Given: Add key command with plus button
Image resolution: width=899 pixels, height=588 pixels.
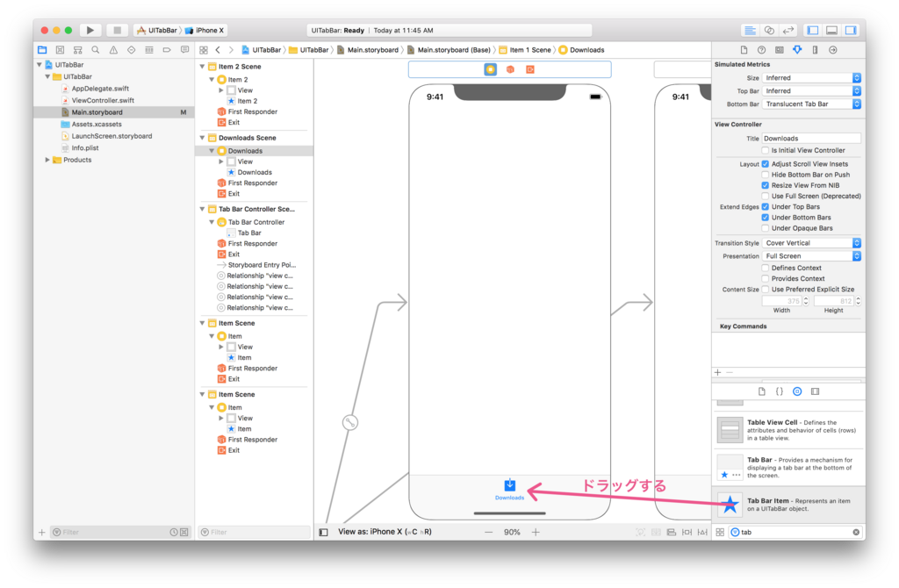Looking at the screenshot, I should pos(718,372).
